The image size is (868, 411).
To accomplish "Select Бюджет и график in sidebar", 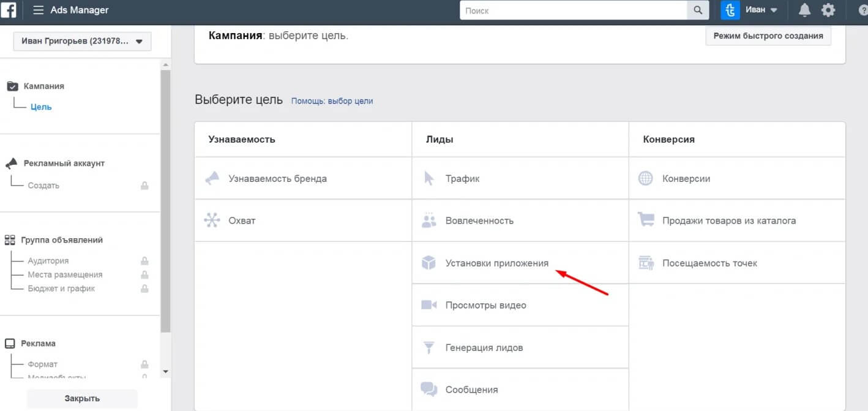I will click(61, 288).
